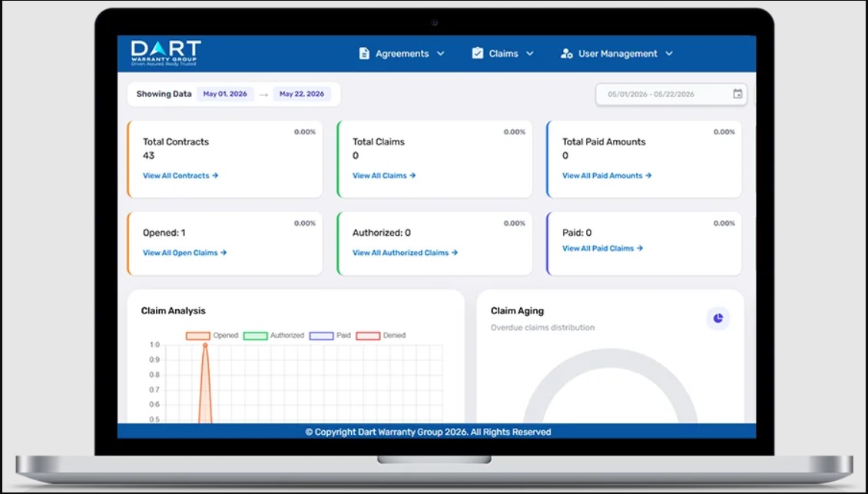Click the Claim Analysis title
This screenshot has height=494, width=868.
[174, 310]
